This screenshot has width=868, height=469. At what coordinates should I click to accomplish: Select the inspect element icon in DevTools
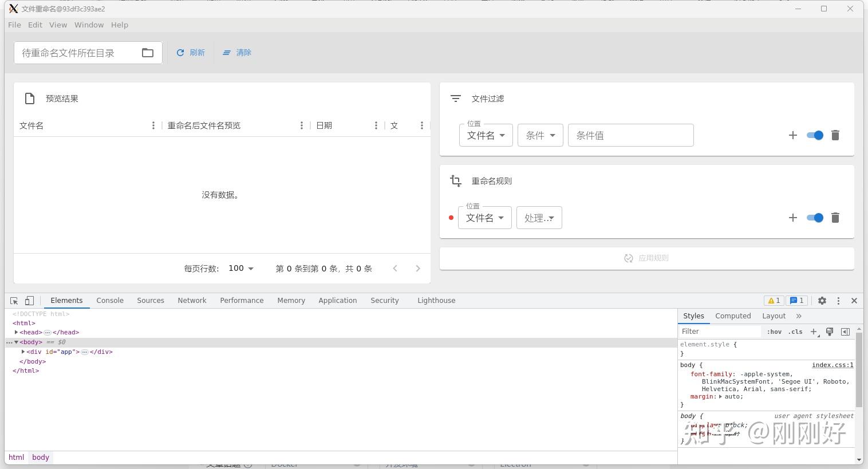(x=14, y=300)
